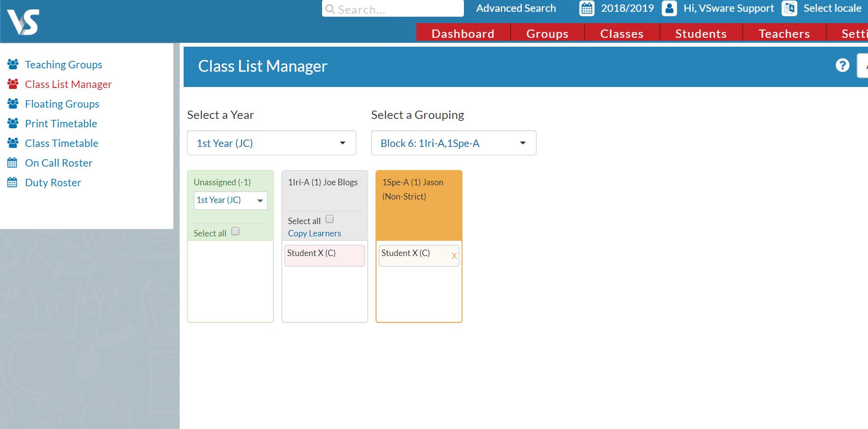This screenshot has height=429, width=868.
Task: Tick Select all in Unassigned column
Action: coord(235,231)
